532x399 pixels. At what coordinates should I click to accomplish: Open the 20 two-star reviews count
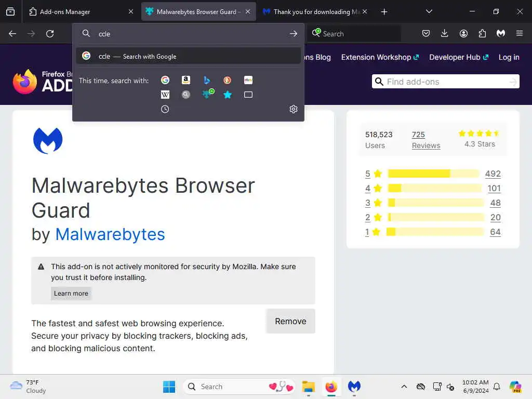495,218
